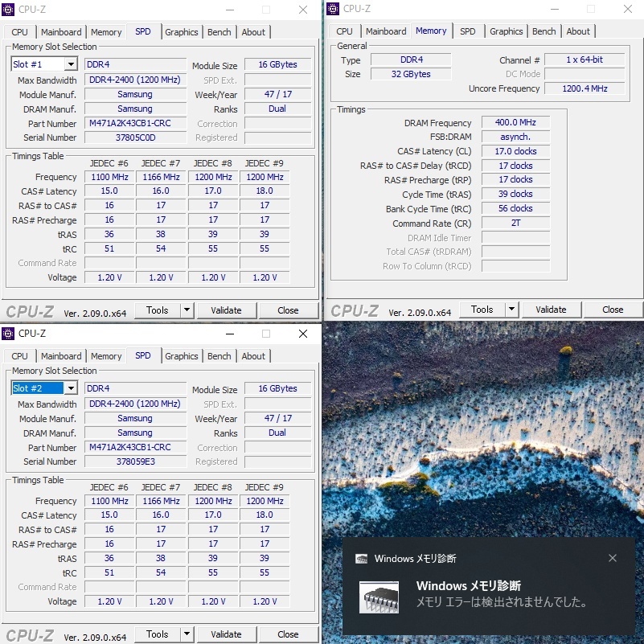Click Validate button in Memory window
The image size is (644, 644).
[552, 310]
